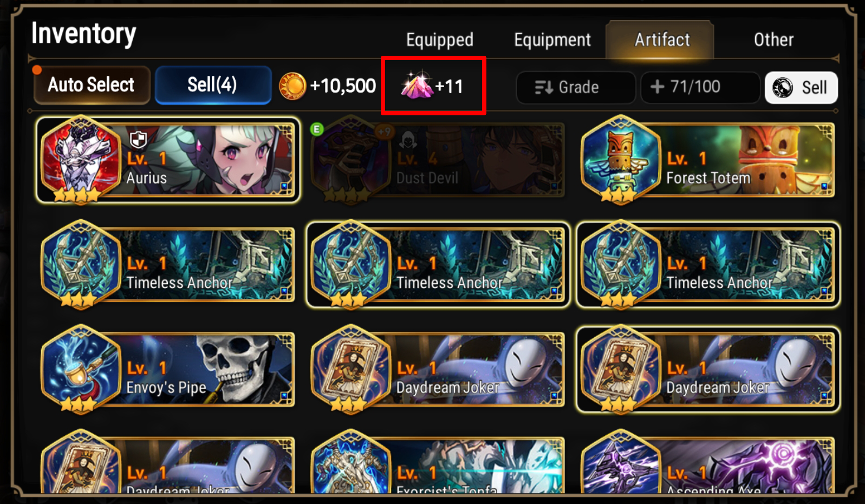Click the gold coin currency icon
Viewport: 865px width, 504px height.
(292, 86)
